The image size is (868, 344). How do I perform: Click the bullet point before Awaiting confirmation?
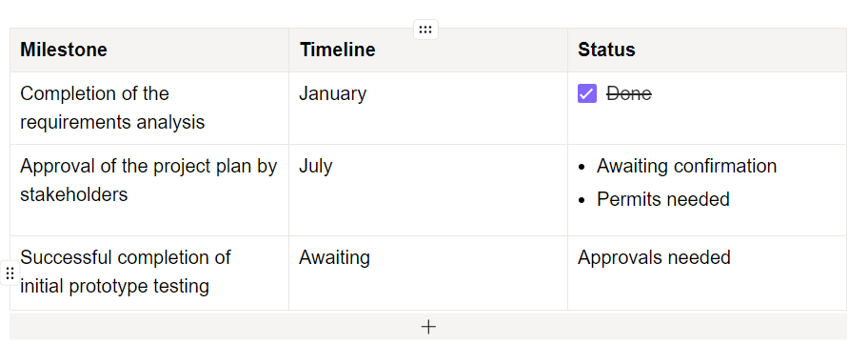click(x=582, y=167)
